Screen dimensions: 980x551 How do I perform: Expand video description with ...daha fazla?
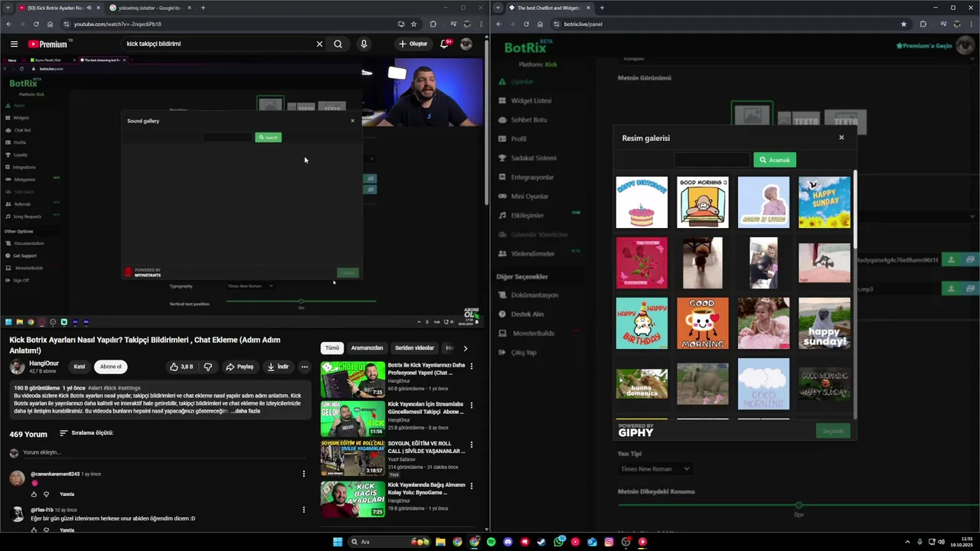[x=246, y=411]
